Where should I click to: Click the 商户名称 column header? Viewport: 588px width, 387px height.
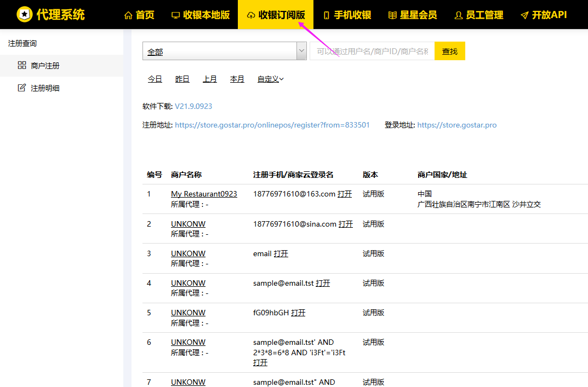[x=186, y=175]
